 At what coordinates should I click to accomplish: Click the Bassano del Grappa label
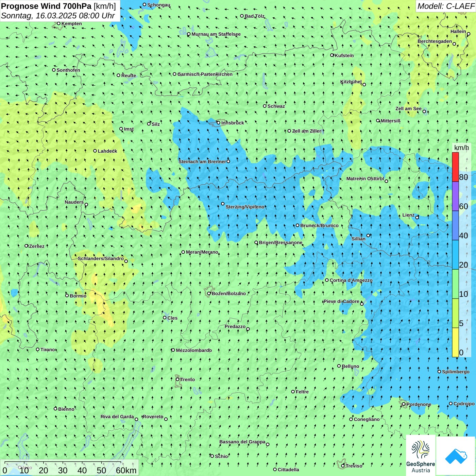(x=242, y=442)
